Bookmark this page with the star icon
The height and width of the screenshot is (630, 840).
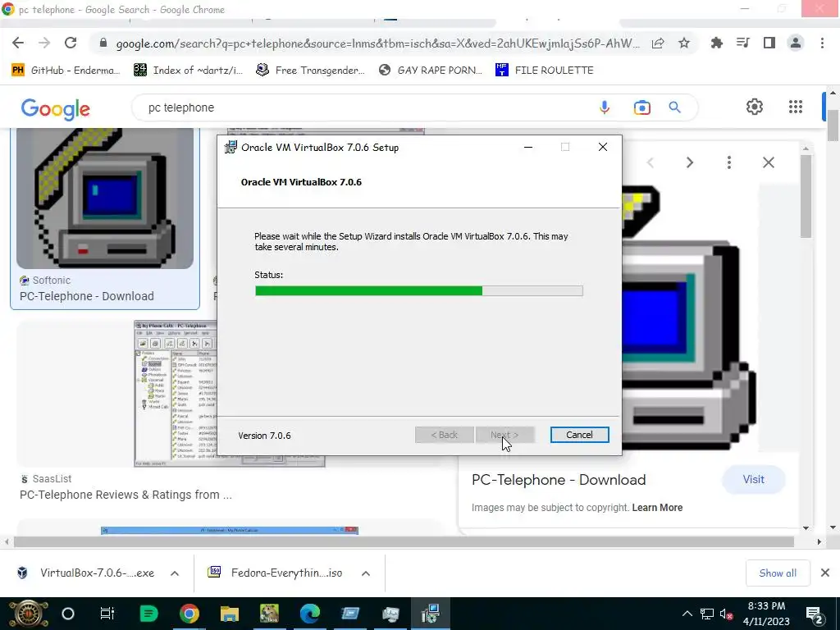(684, 43)
